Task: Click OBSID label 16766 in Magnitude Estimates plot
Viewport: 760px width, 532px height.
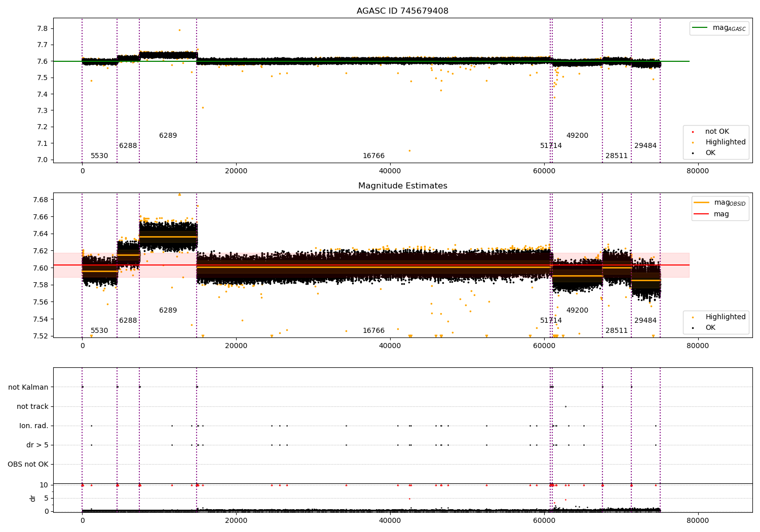Action: 374,331
